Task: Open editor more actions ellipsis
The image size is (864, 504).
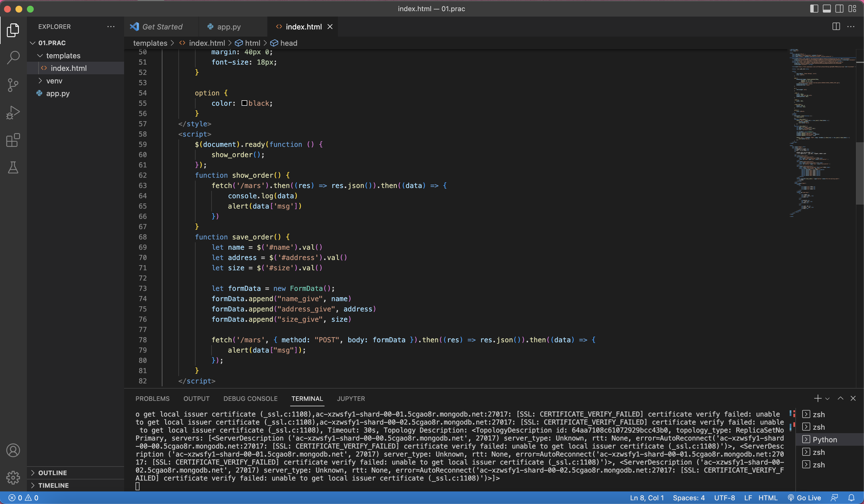Action: coord(851,27)
